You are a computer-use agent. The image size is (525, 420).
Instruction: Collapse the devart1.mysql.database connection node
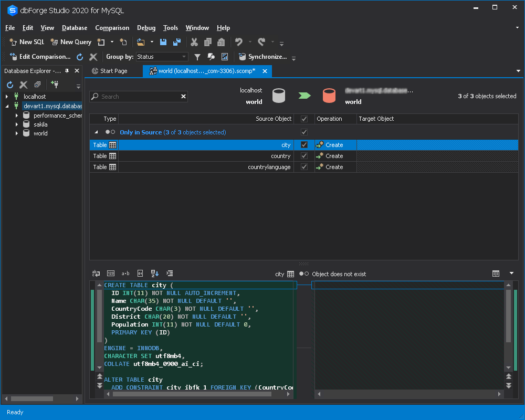coord(7,106)
